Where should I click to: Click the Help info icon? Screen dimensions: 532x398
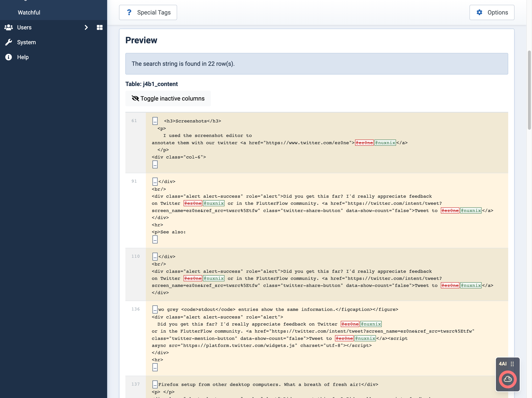tap(8, 57)
